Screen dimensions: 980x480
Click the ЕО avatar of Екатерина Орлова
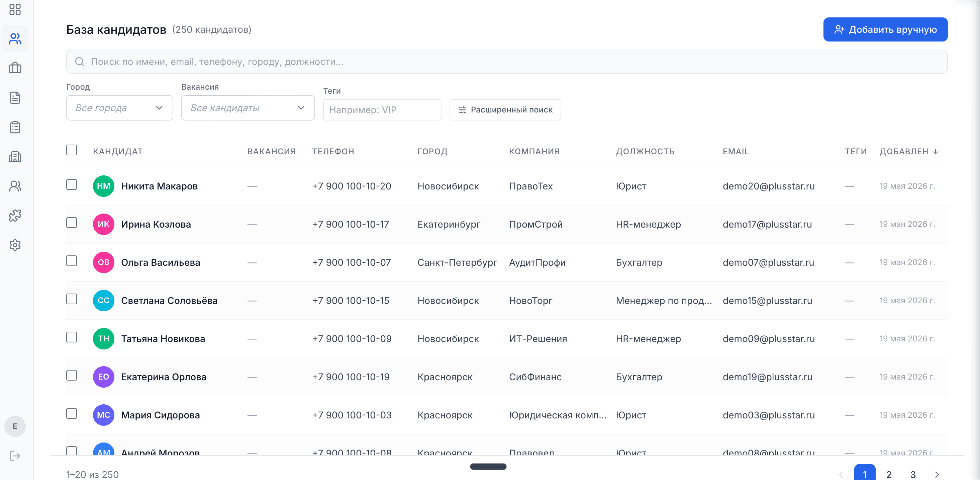click(x=103, y=377)
